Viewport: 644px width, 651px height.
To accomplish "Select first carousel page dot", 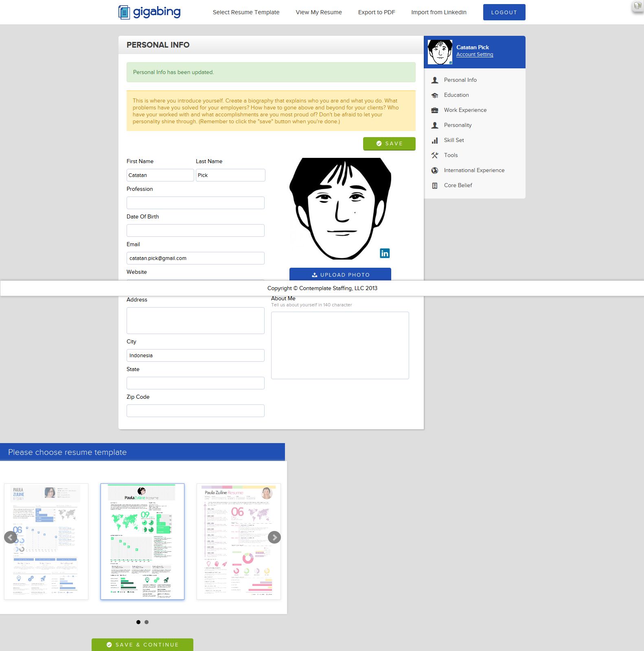I will [x=138, y=622].
